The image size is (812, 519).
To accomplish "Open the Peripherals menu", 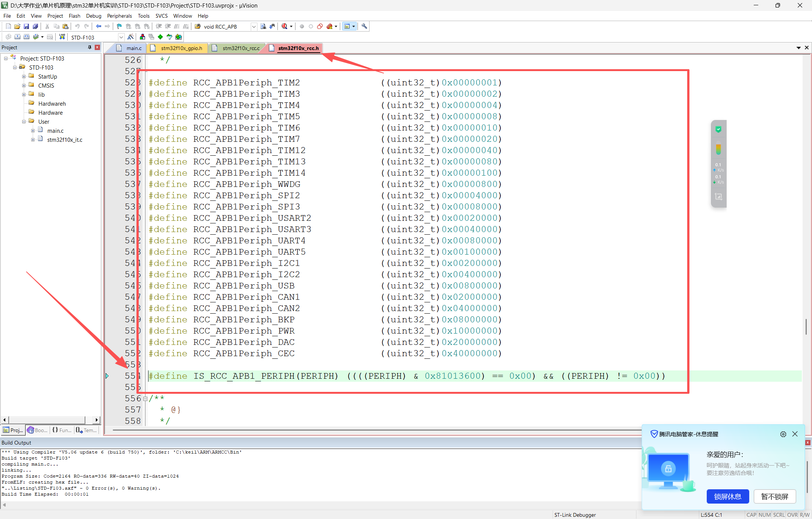I will pyautogui.click(x=119, y=16).
